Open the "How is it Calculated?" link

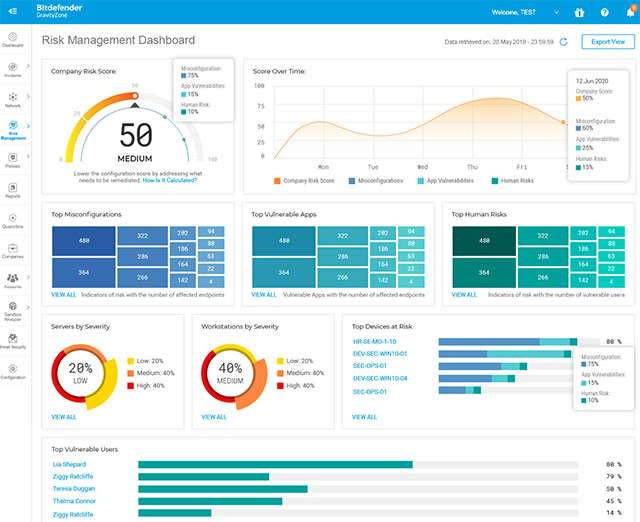coord(169,179)
